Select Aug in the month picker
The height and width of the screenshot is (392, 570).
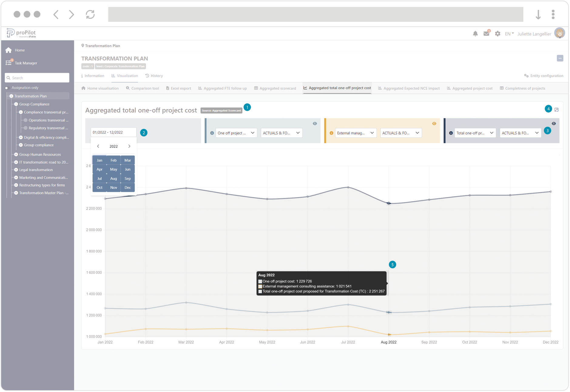click(x=113, y=179)
